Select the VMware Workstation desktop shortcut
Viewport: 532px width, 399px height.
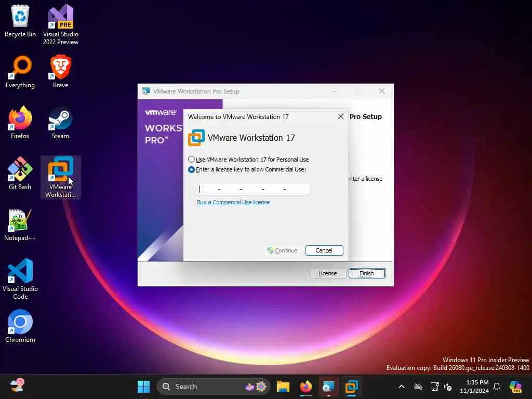click(x=61, y=177)
